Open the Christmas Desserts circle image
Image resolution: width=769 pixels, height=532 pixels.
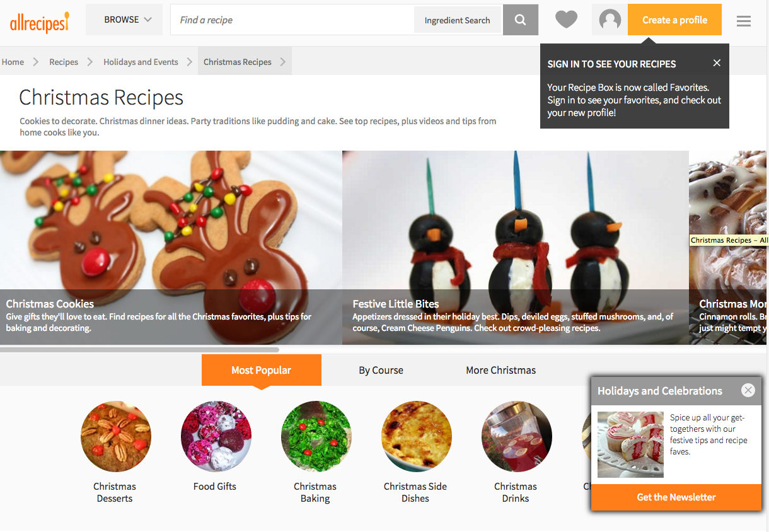point(116,436)
